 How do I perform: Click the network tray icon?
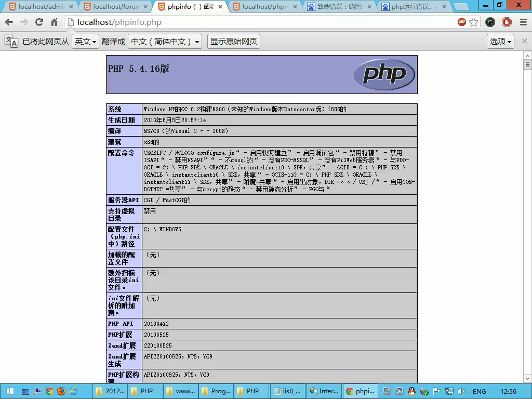pyautogui.click(x=449, y=391)
